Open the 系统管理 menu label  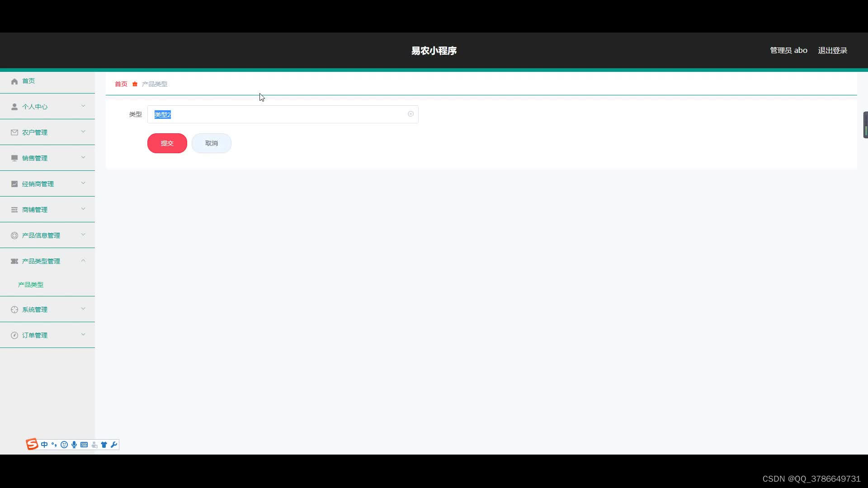tap(35, 310)
